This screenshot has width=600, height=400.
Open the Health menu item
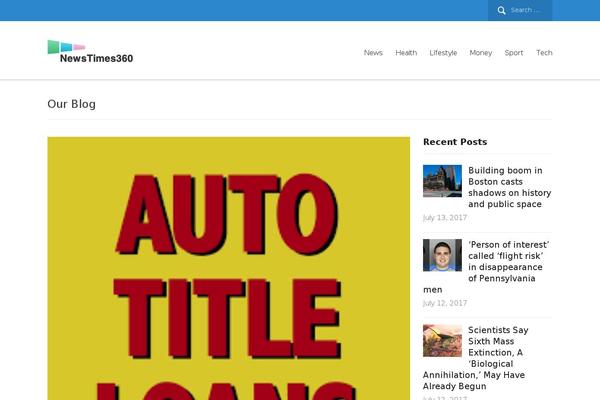tap(406, 53)
